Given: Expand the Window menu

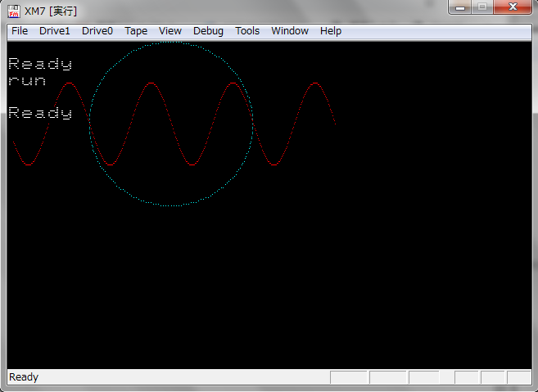Looking at the screenshot, I should (290, 31).
